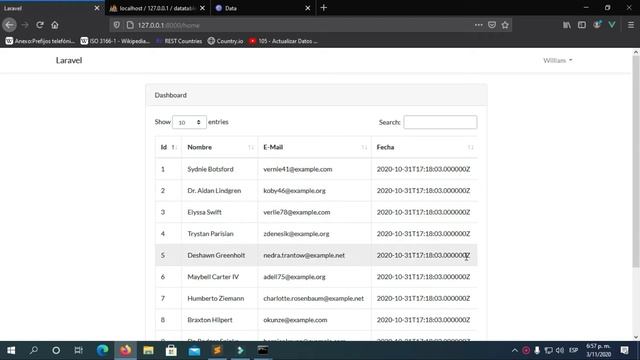
Task: Sort table by Fecha column
Action: (x=424, y=147)
